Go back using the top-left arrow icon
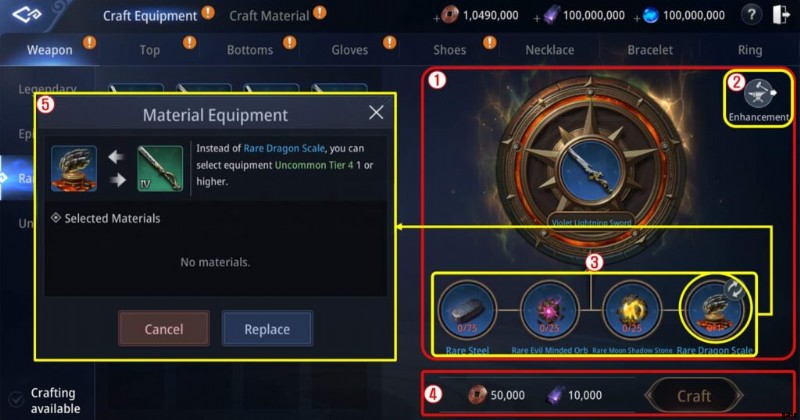Viewport: 800px width, 420px height. [27, 14]
